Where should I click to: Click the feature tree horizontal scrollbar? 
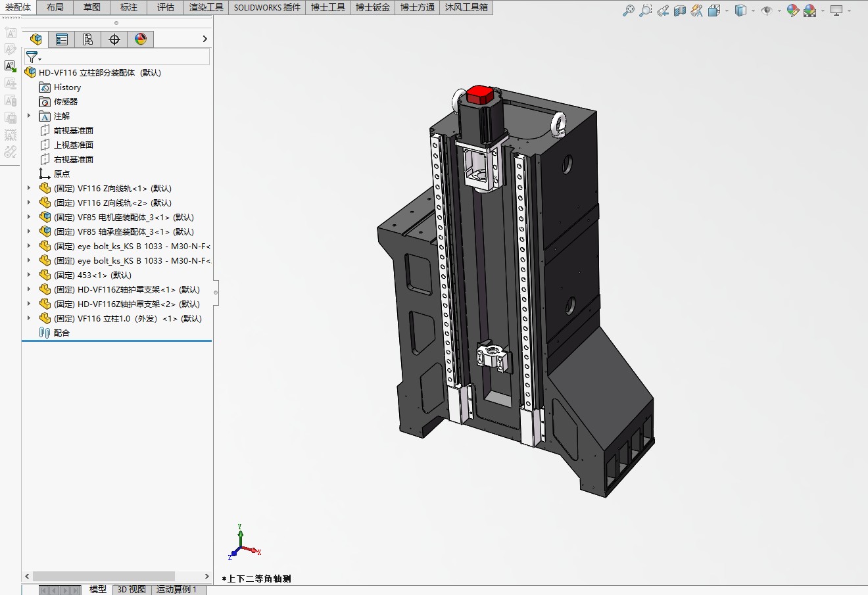[x=103, y=576]
